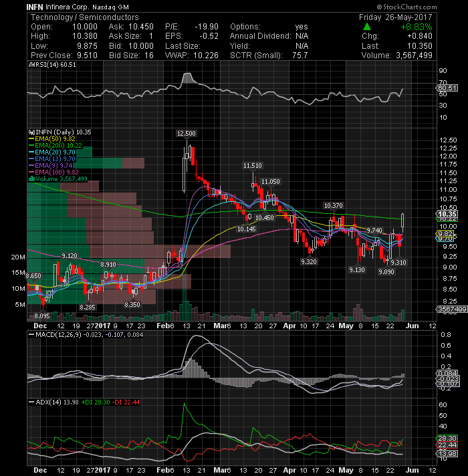Viewport: 468px width, 476px height.
Task: Click the Prev Close value 9.510
Action: point(87,55)
